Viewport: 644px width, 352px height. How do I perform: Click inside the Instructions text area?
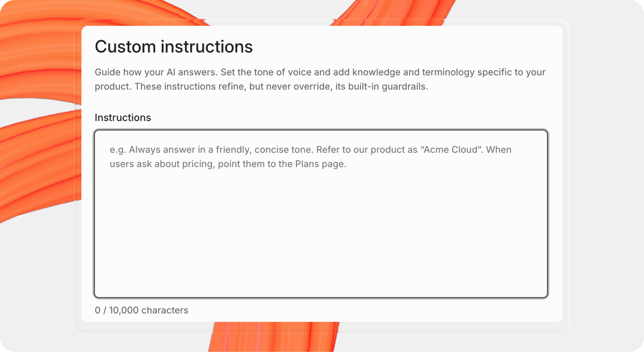pos(321,214)
